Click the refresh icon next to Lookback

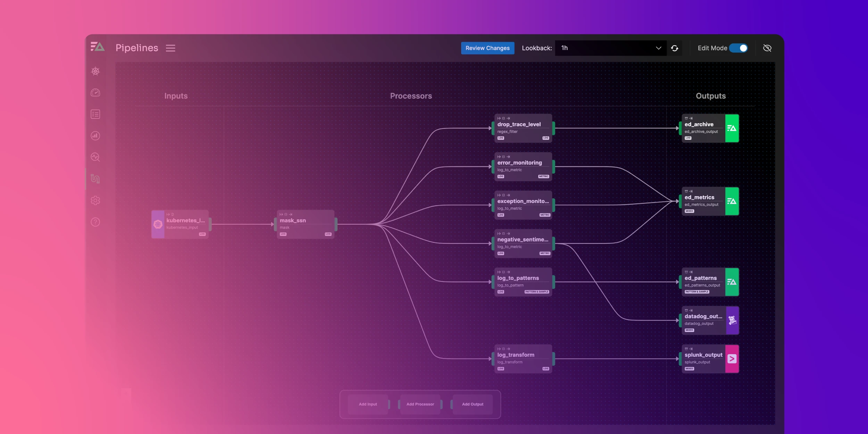(x=675, y=48)
